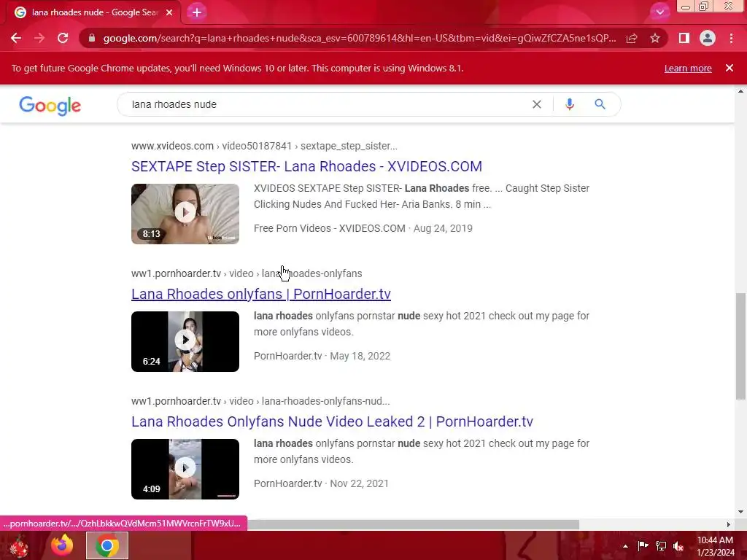747x560 pixels.
Task: Bookmark this tab with the star icon
Action: point(655,38)
